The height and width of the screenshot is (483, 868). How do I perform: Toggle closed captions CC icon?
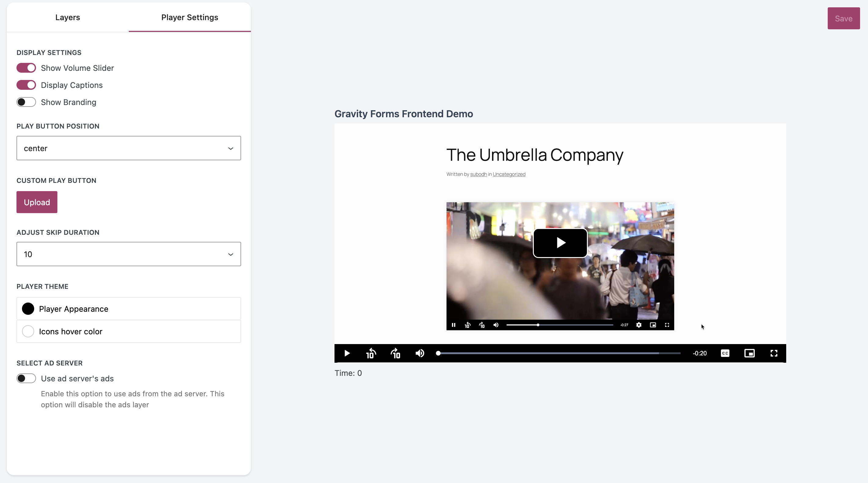[725, 353]
